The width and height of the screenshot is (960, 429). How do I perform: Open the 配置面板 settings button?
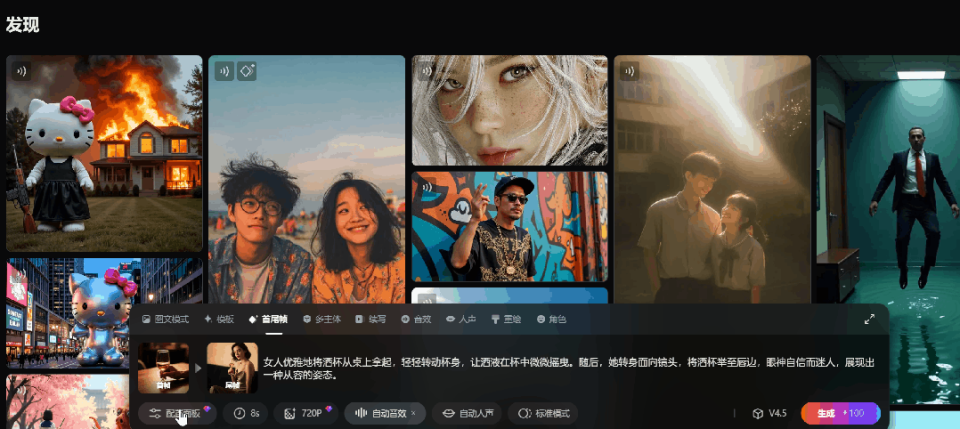(177, 414)
